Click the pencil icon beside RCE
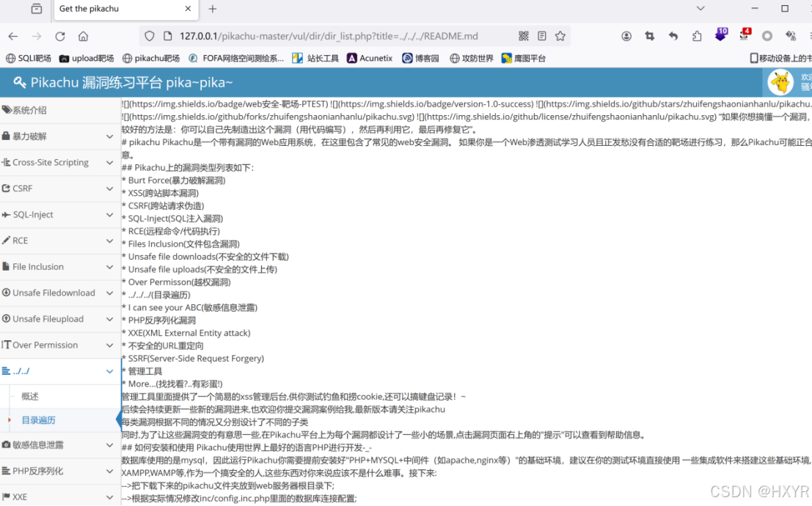812x506 pixels. click(6, 241)
